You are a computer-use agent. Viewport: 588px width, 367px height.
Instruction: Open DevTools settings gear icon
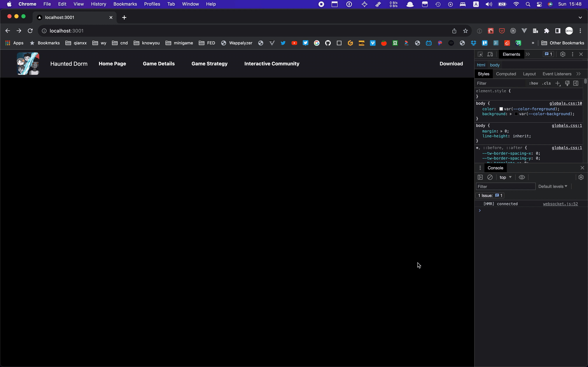(x=563, y=54)
